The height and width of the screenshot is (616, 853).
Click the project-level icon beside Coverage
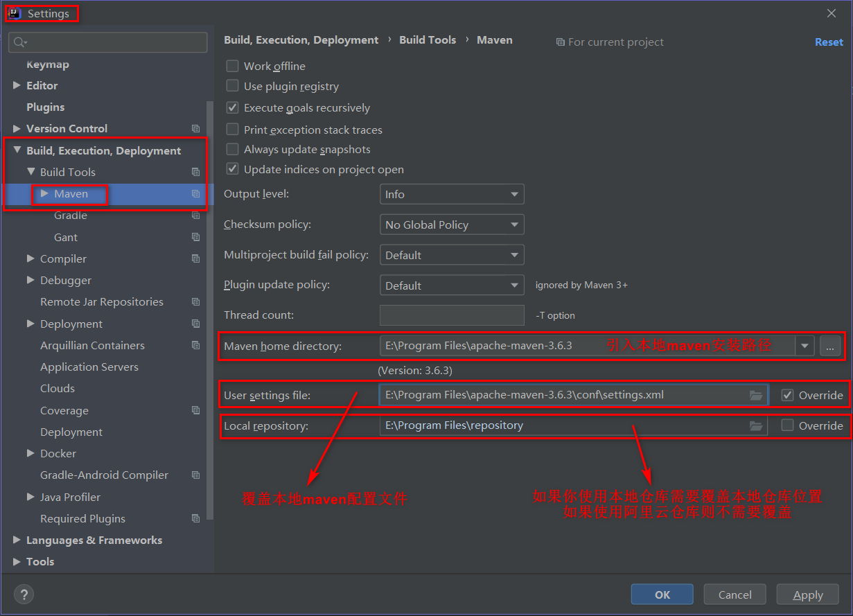195,410
